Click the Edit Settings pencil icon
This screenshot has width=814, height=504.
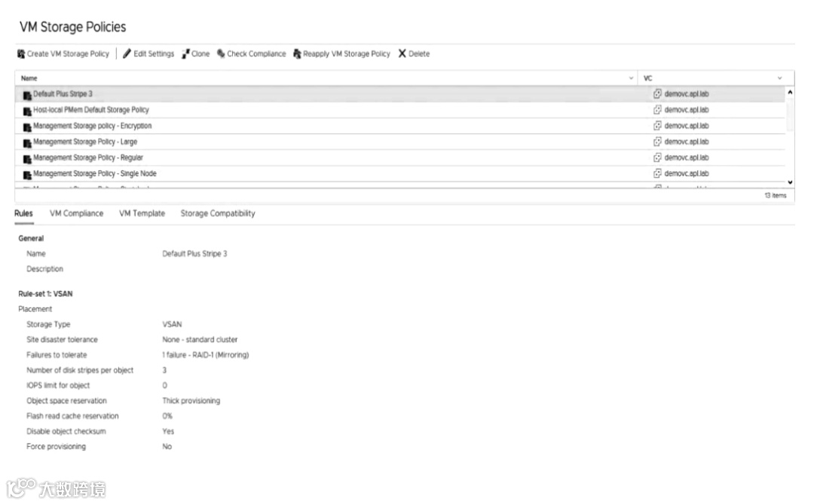tap(127, 54)
